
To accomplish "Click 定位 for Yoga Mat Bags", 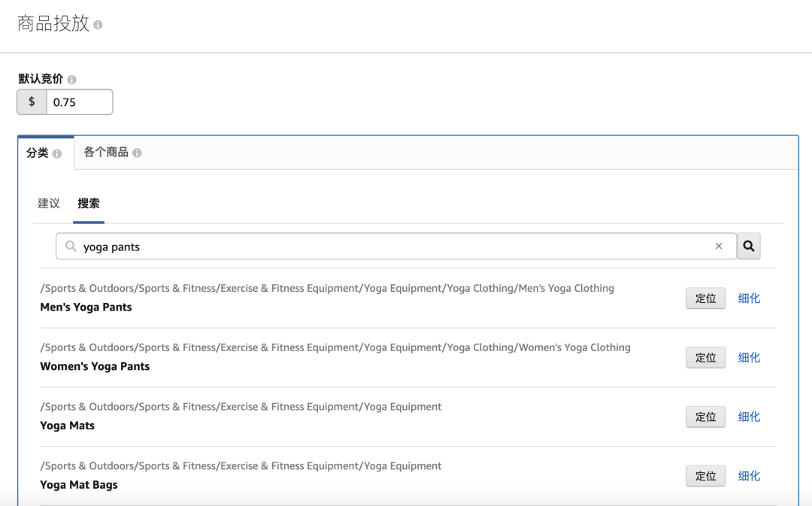I will point(705,476).
